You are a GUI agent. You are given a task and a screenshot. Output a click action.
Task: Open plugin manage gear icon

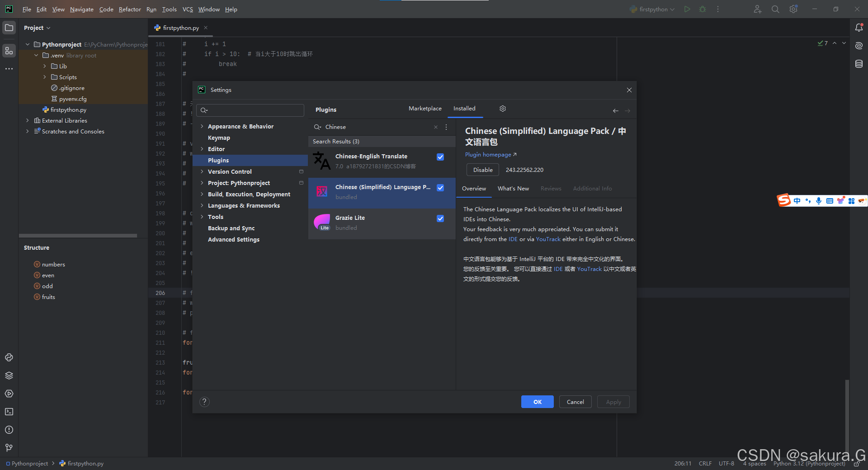click(x=503, y=109)
